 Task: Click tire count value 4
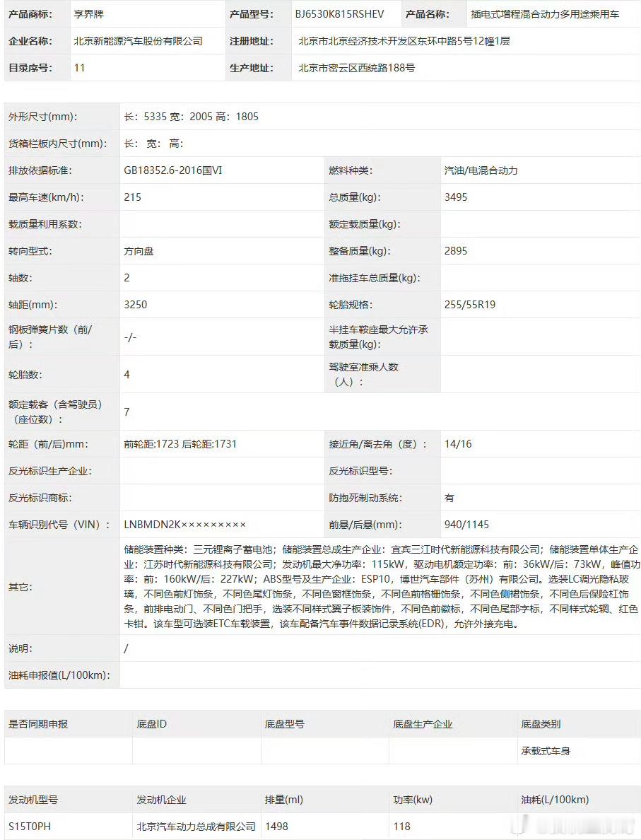click(x=127, y=375)
